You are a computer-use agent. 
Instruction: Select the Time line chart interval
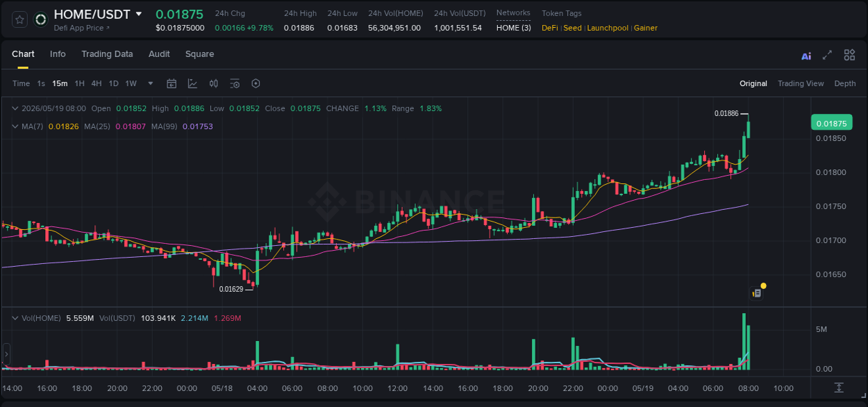(x=21, y=83)
